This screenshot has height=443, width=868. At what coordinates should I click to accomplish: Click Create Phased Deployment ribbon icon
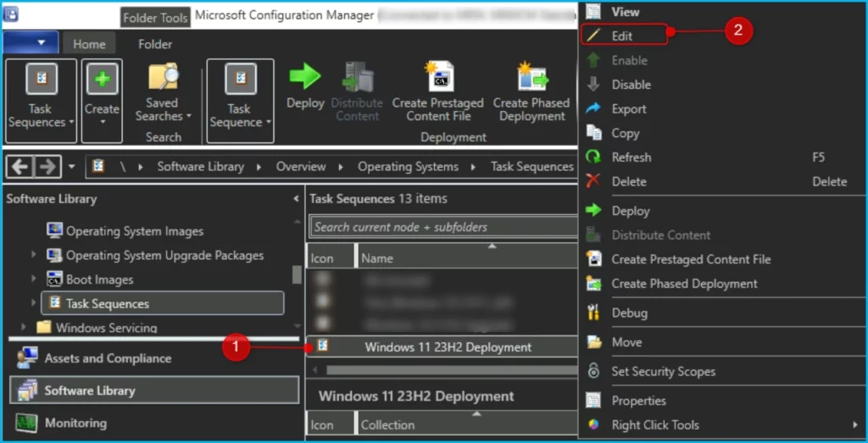[x=532, y=76]
